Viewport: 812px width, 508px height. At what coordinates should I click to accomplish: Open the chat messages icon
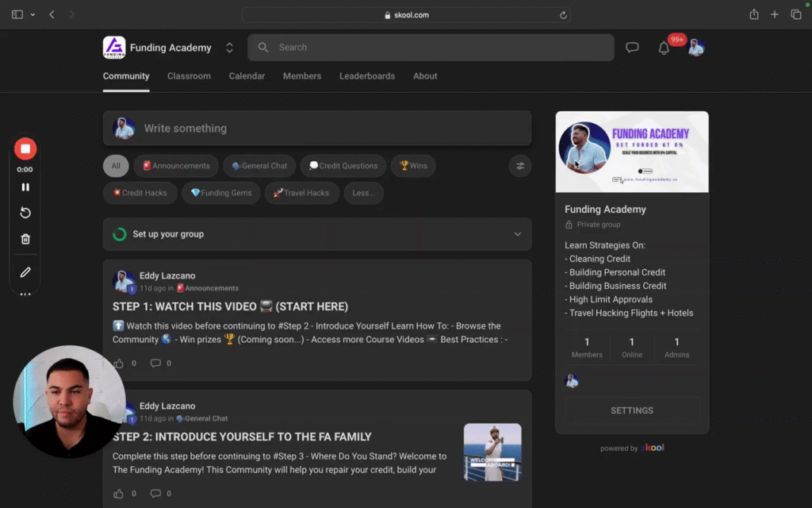pos(632,47)
